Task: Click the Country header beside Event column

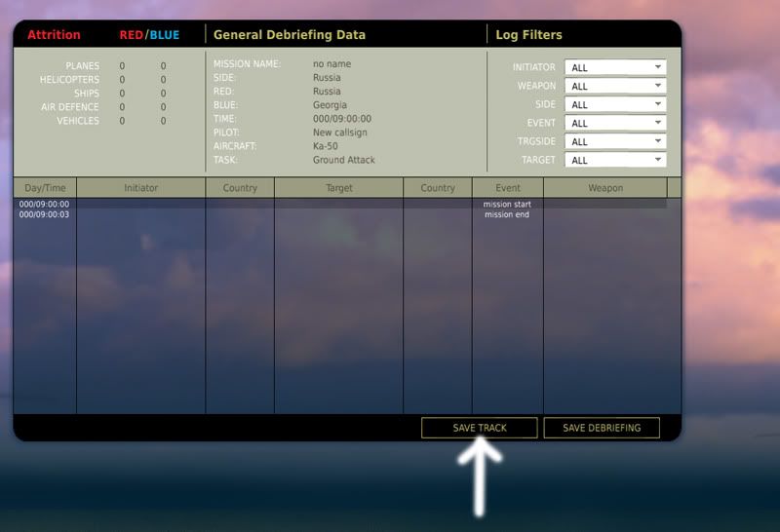Action: click(437, 188)
